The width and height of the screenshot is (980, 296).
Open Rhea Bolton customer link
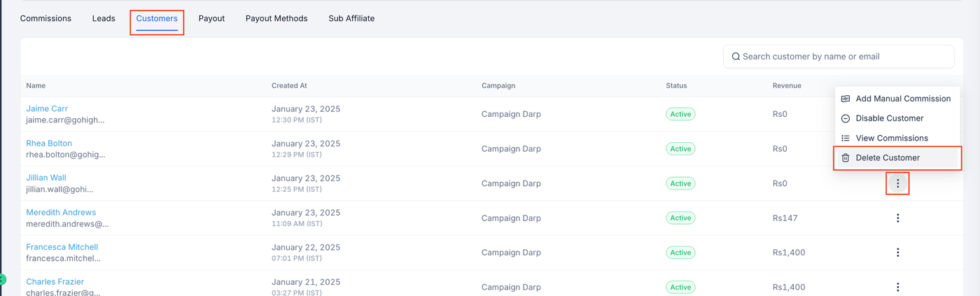click(49, 143)
